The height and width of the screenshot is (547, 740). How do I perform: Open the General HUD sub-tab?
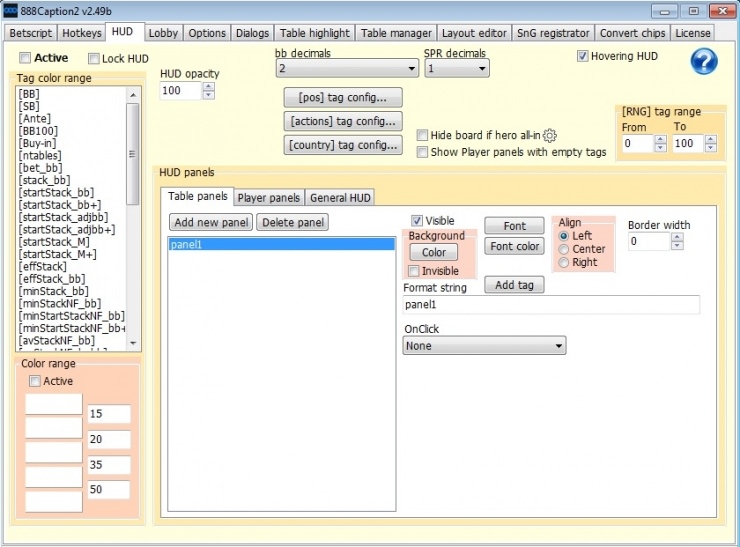(340, 198)
